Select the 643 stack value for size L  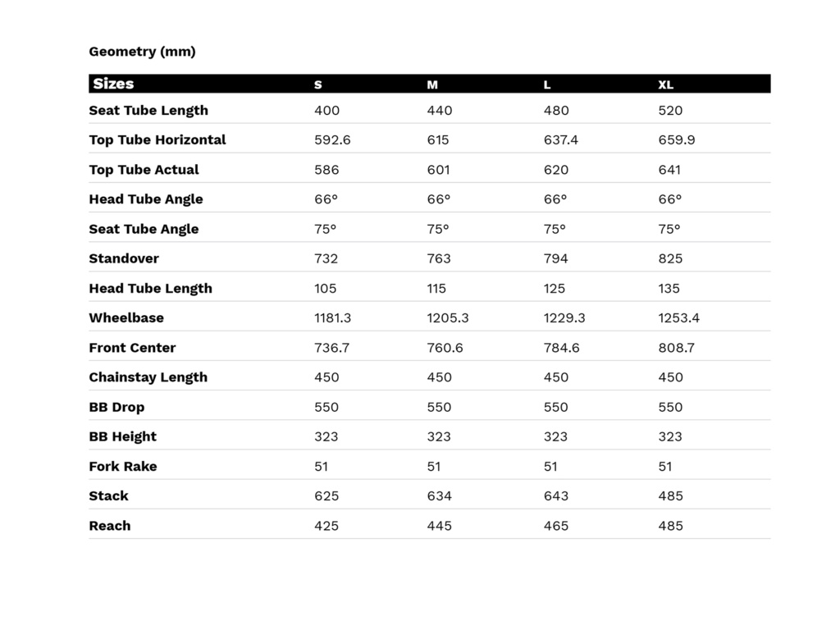click(555, 496)
